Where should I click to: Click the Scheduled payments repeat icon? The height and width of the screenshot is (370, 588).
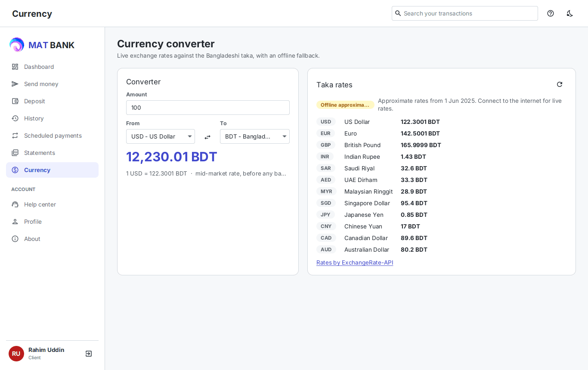point(15,136)
